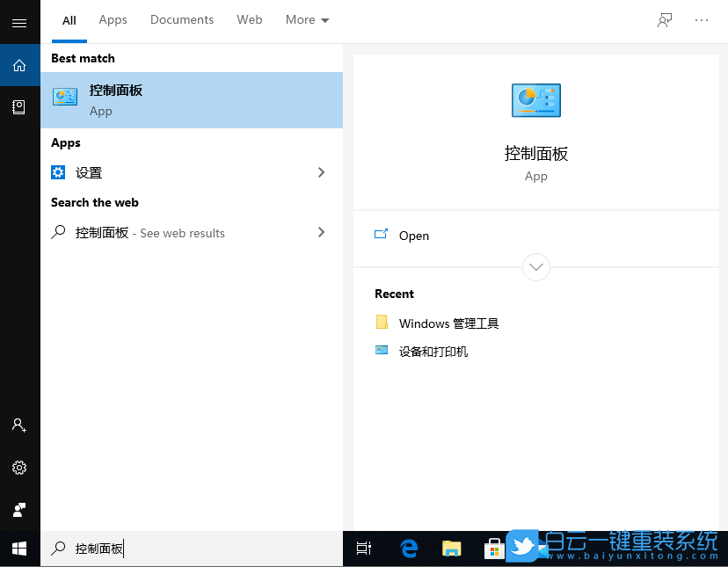Viewport: 728px width, 567px height.
Task: Switch to the Documents tab
Action: click(181, 19)
